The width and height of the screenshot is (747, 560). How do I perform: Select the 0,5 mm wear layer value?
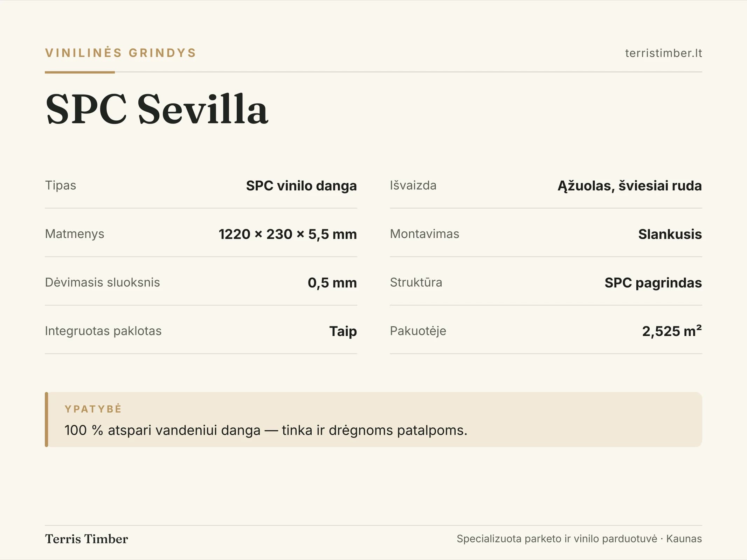(x=332, y=283)
